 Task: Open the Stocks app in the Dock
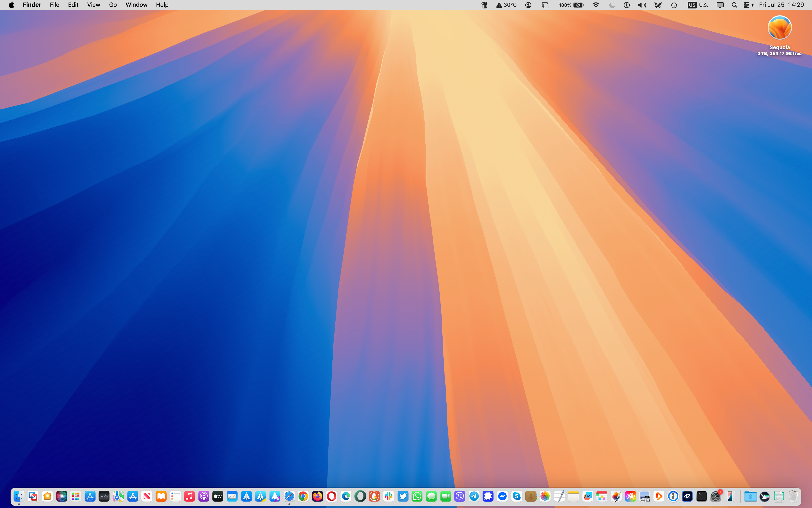[104, 496]
